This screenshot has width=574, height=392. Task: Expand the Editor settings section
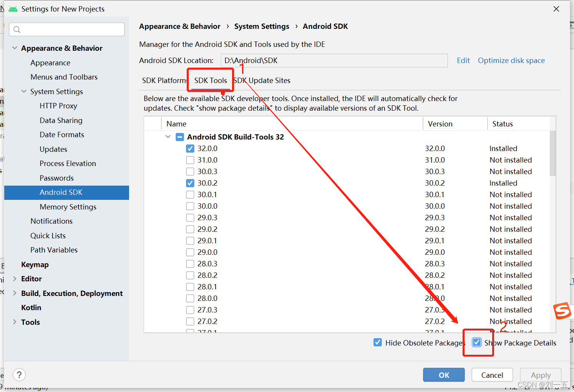pyautogui.click(x=15, y=279)
